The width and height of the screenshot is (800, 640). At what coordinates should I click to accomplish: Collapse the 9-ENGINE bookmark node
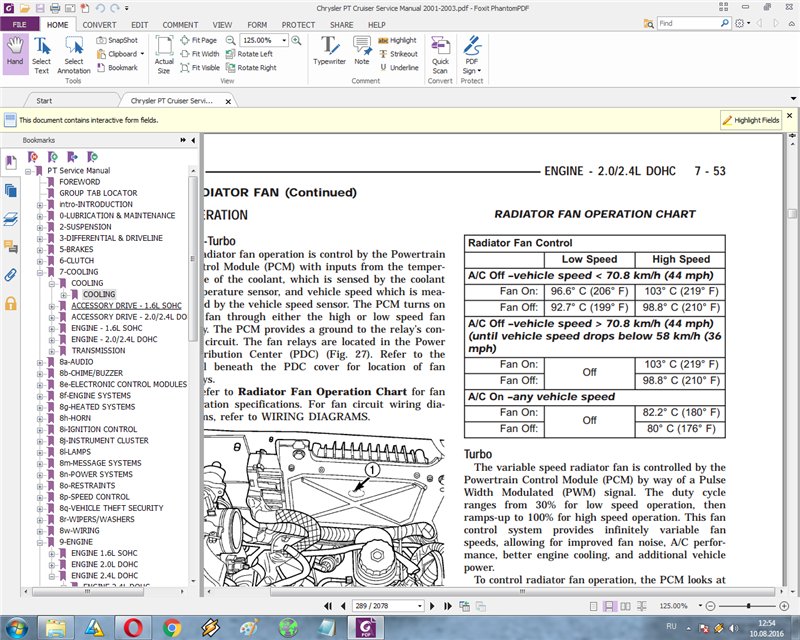click(40, 542)
